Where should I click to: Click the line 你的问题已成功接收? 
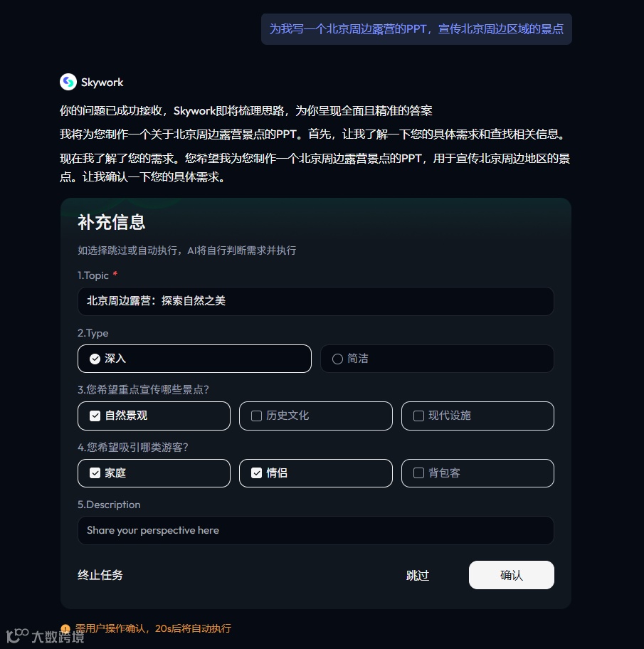246,110
